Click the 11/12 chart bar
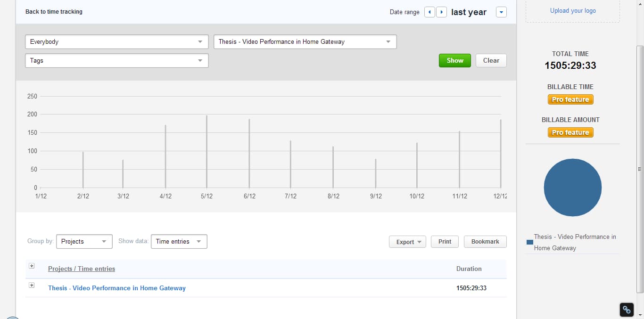Viewport: 644px width, 319px height. [460, 159]
